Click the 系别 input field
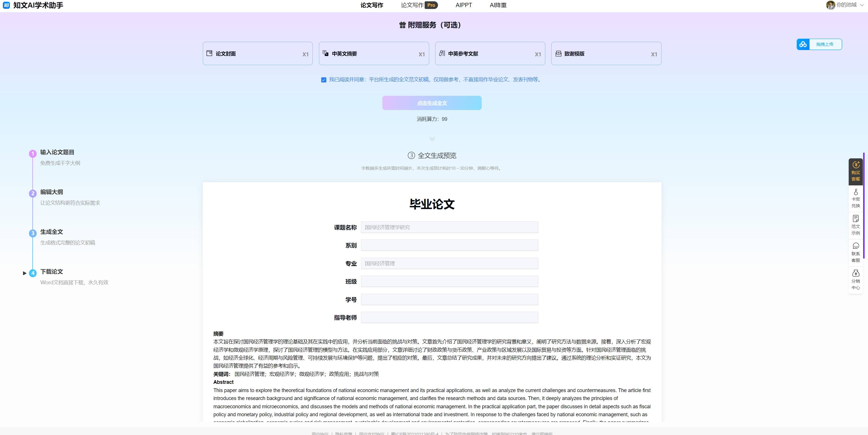868x435 pixels. 449,245
